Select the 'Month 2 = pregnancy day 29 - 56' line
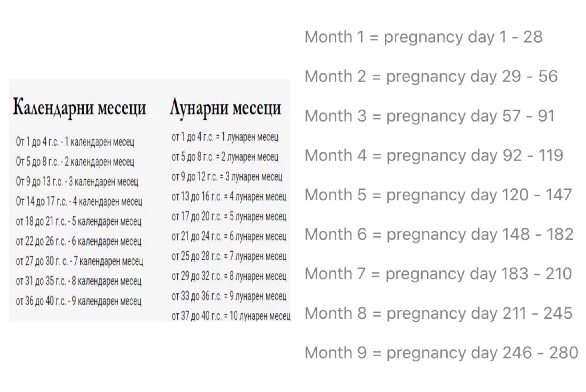Viewport: 586px width, 392px height. click(431, 77)
